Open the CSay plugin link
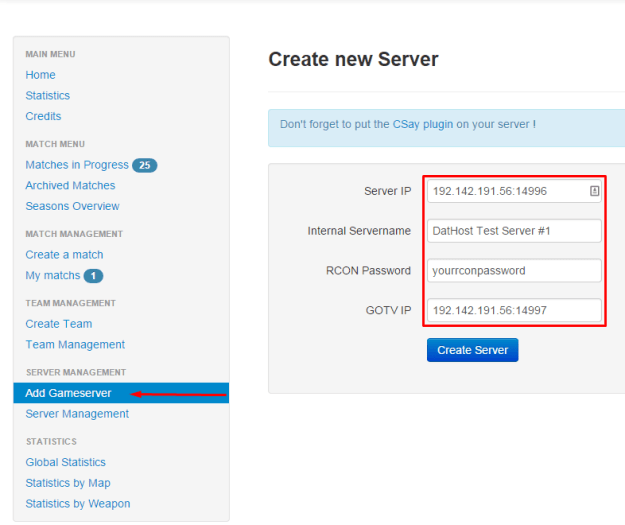This screenshot has height=525, width=625. coord(423,125)
